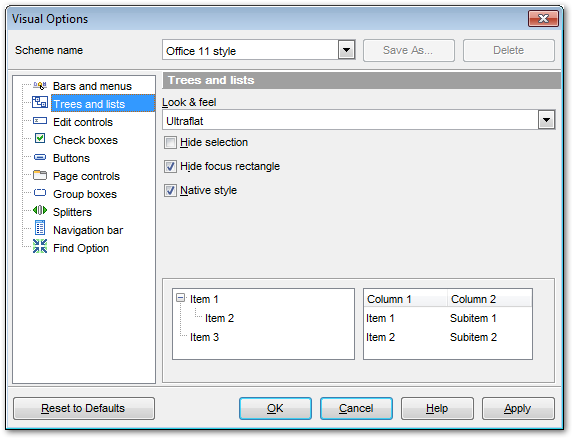Click the Save As... button
The height and width of the screenshot is (439, 573).
(409, 50)
